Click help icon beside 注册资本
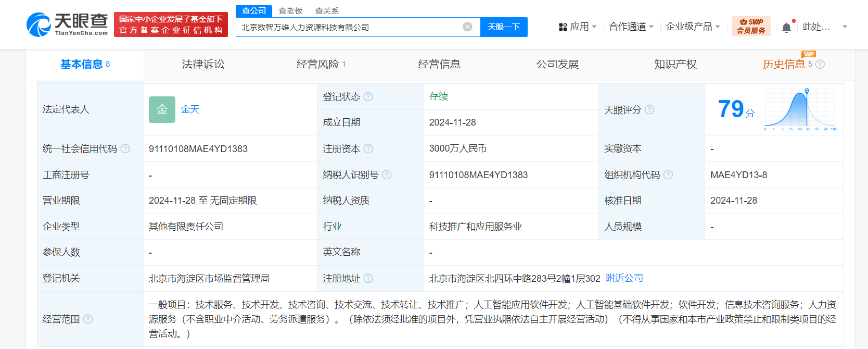 (368, 149)
